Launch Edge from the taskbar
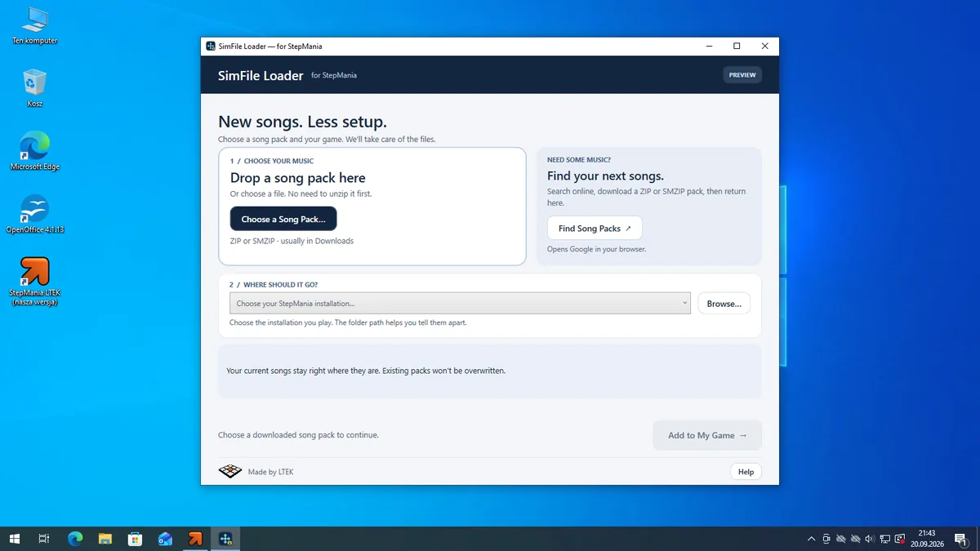 point(75,539)
